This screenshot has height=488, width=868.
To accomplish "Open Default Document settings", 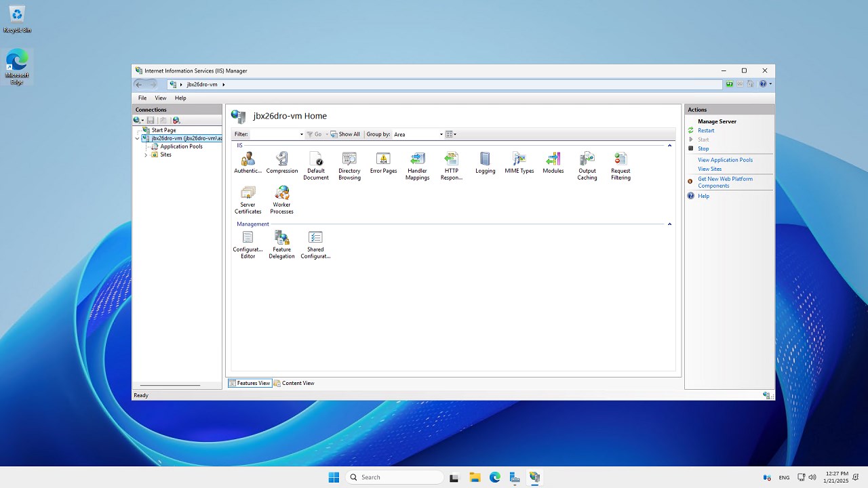I will pos(315,159).
